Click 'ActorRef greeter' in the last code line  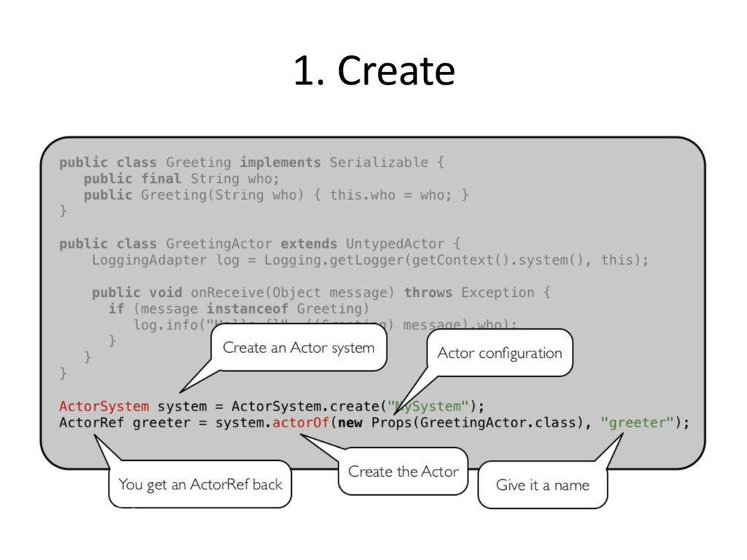coord(124,422)
